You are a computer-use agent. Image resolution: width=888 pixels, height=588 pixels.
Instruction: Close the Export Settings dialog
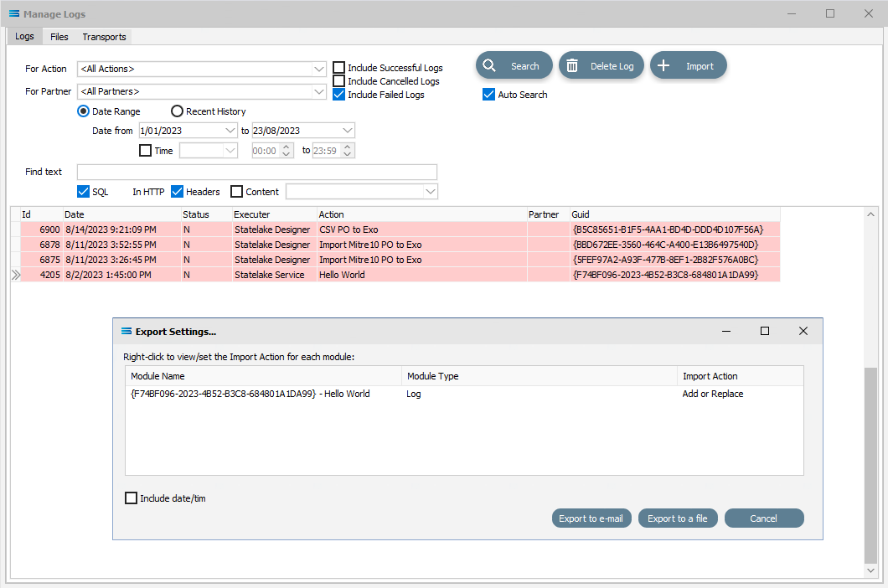pos(803,331)
